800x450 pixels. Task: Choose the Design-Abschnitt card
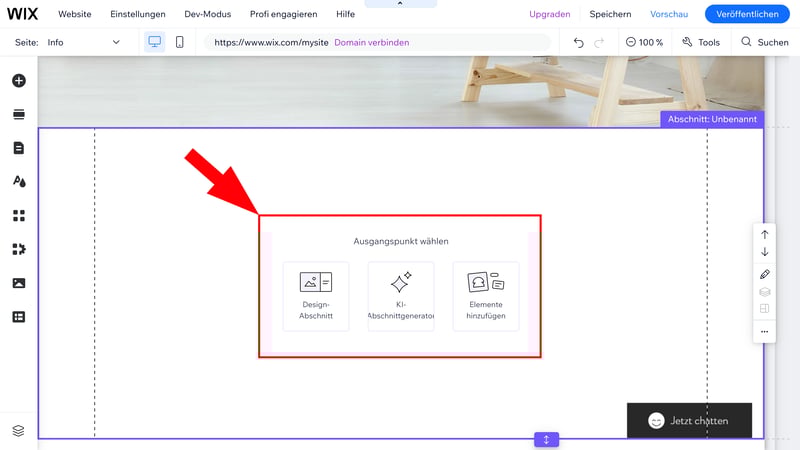(x=316, y=296)
